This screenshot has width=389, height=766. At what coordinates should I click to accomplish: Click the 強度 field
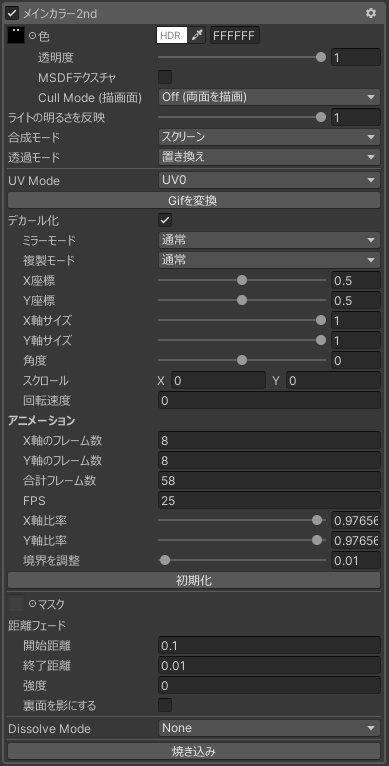pos(269,685)
